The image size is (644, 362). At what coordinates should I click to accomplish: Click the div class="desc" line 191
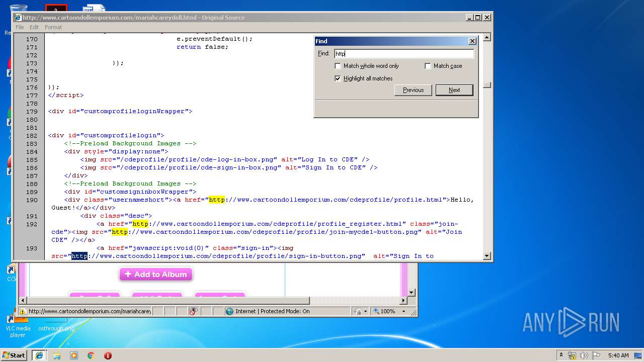pyautogui.click(x=116, y=216)
